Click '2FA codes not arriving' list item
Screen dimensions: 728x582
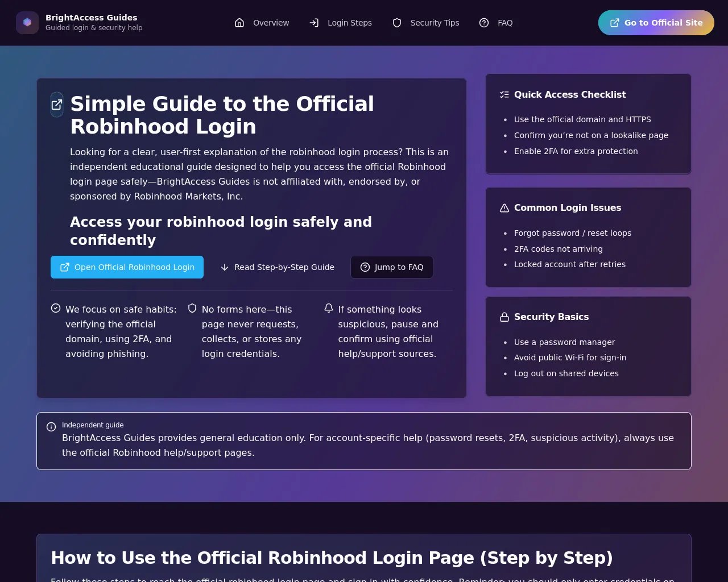559,249
